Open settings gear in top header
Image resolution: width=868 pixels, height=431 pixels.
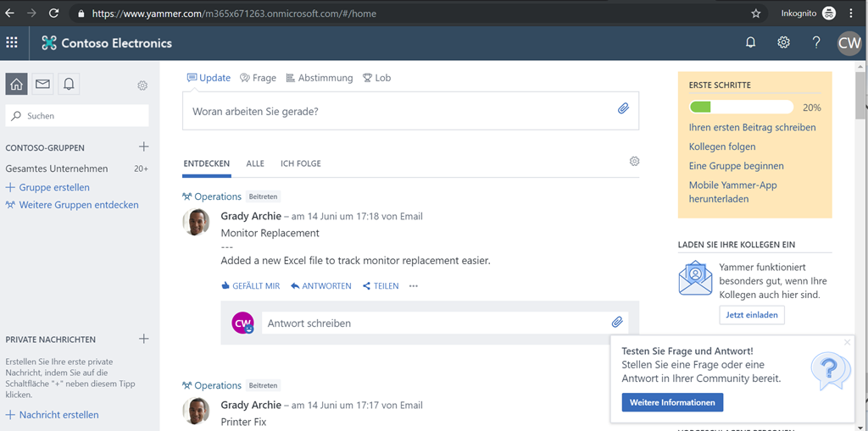(783, 42)
